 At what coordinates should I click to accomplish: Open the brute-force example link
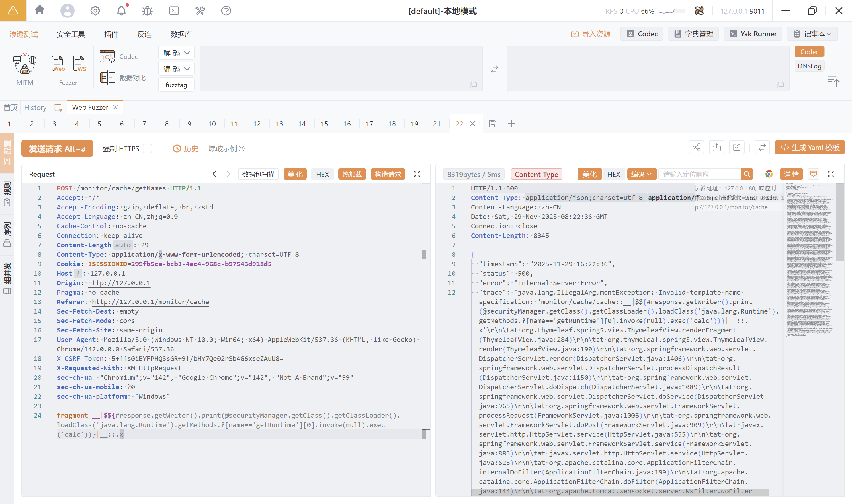click(x=222, y=149)
